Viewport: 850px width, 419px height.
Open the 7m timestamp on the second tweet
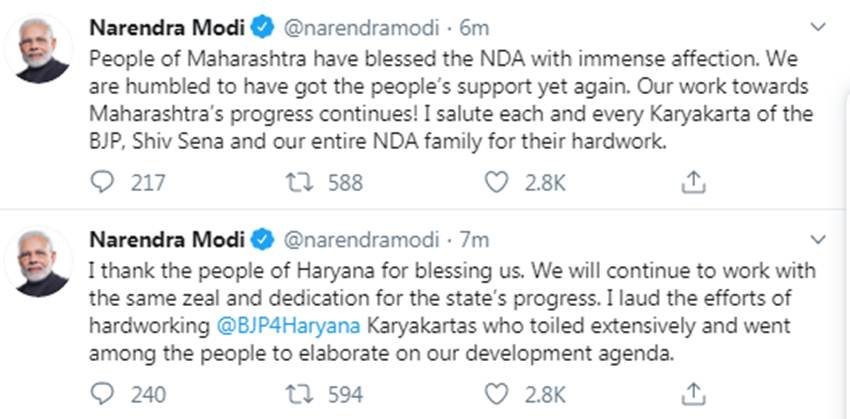(474, 240)
